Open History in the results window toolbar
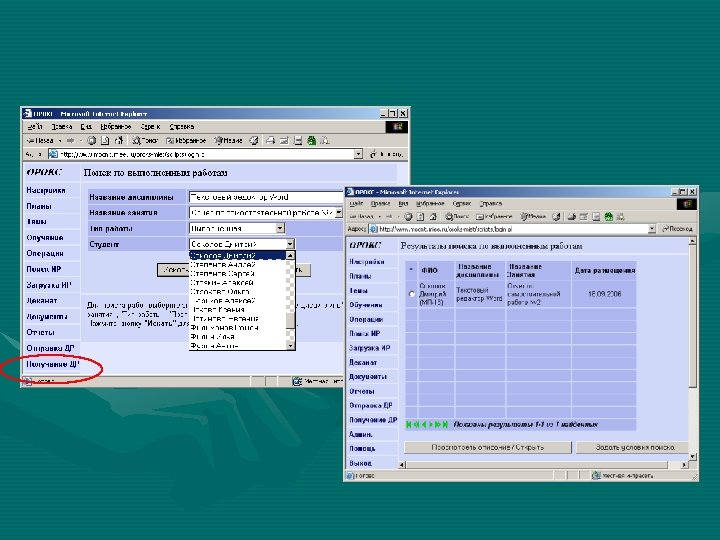Screen dimensions: 720x540 point(557,216)
